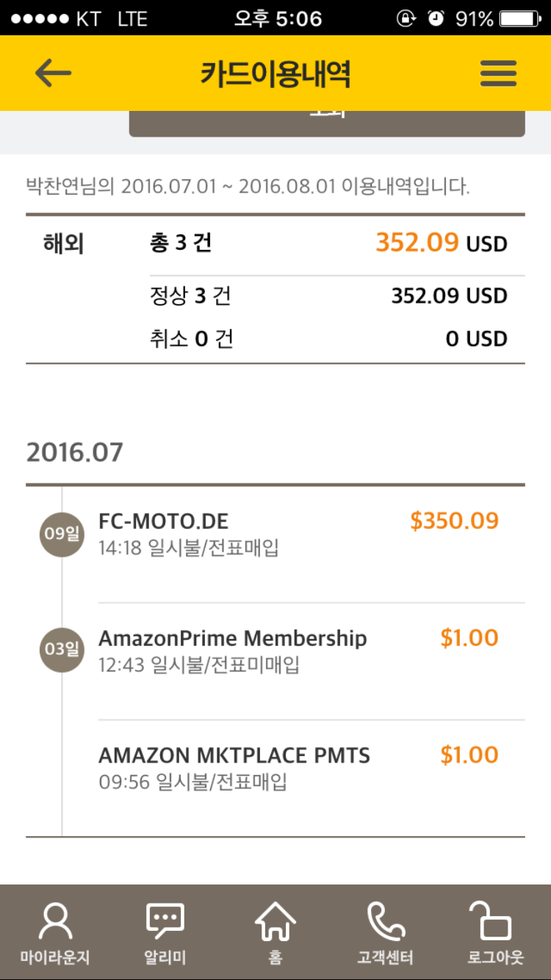
Task: Open the FC-MOTO.DE transaction
Action: [164, 522]
